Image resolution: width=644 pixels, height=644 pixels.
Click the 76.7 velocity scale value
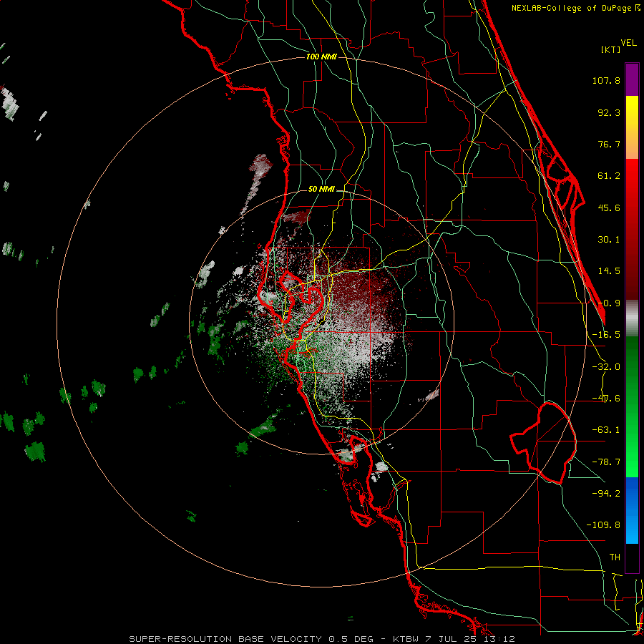pos(609,144)
